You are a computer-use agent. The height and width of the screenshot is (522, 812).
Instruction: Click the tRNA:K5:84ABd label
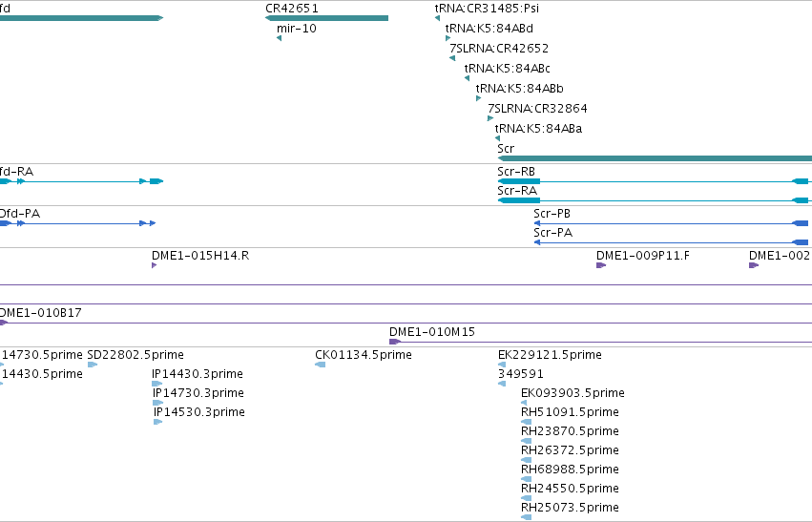(489, 29)
